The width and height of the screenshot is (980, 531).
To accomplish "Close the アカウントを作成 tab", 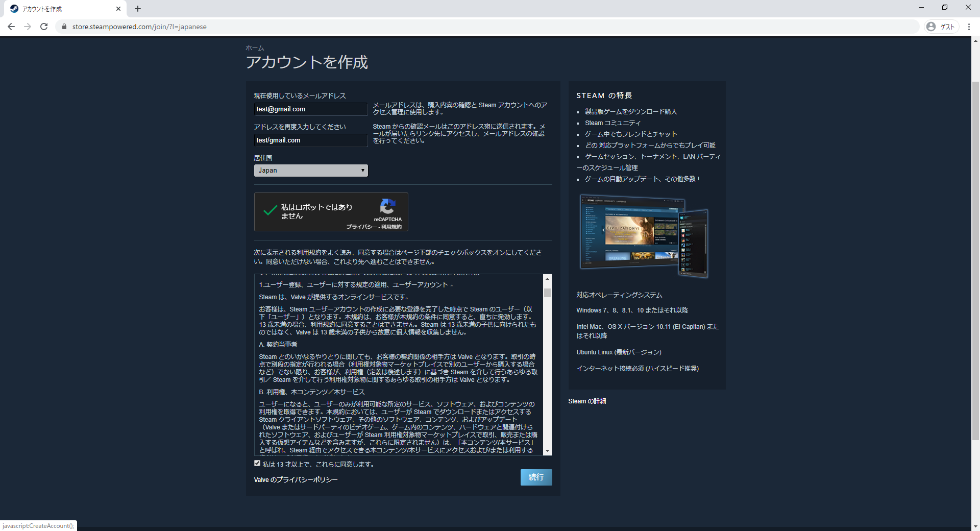I will (x=118, y=9).
